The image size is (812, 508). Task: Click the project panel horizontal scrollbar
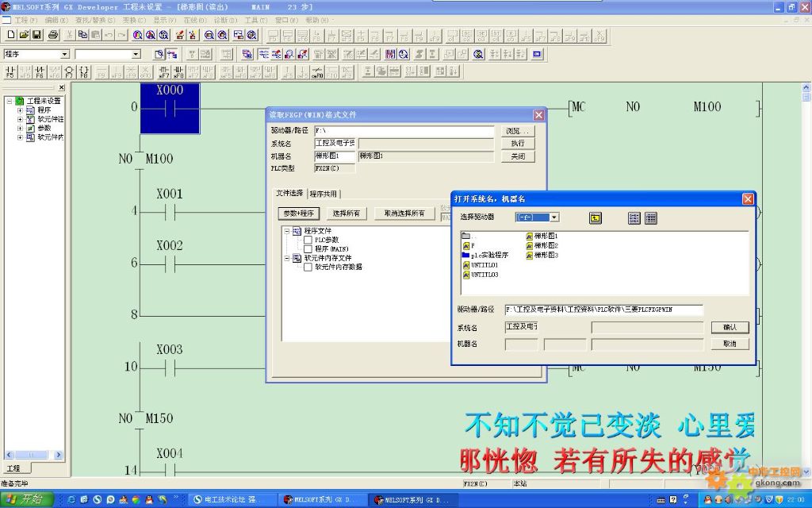coord(33,455)
